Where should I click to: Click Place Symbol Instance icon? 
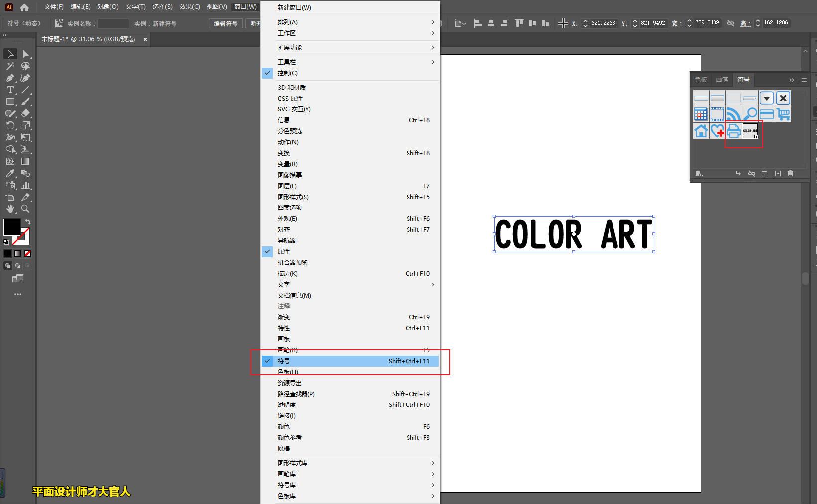738,174
